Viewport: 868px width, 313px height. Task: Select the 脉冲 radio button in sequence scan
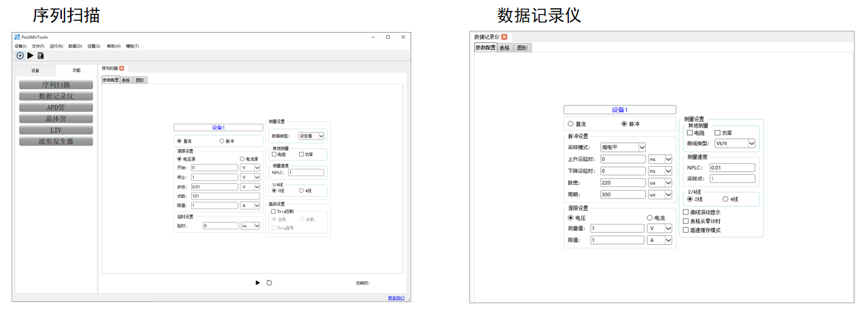[222, 141]
